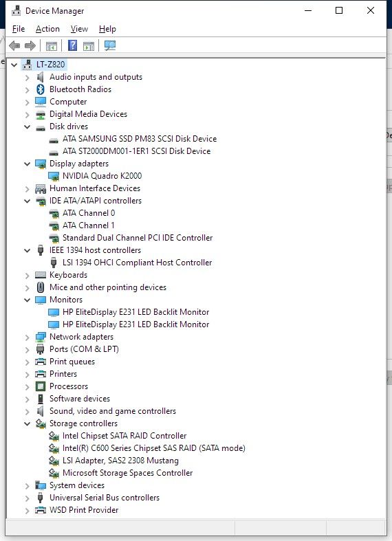The width and height of the screenshot is (392, 541).
Task: Maximize the Device Manager window
Action: [x=339, y=10]
